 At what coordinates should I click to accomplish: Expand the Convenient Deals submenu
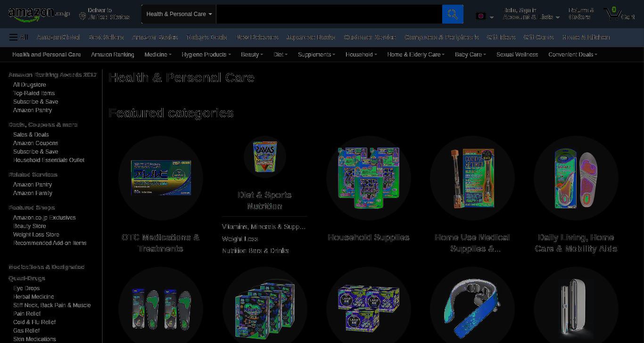coord(573,55)
